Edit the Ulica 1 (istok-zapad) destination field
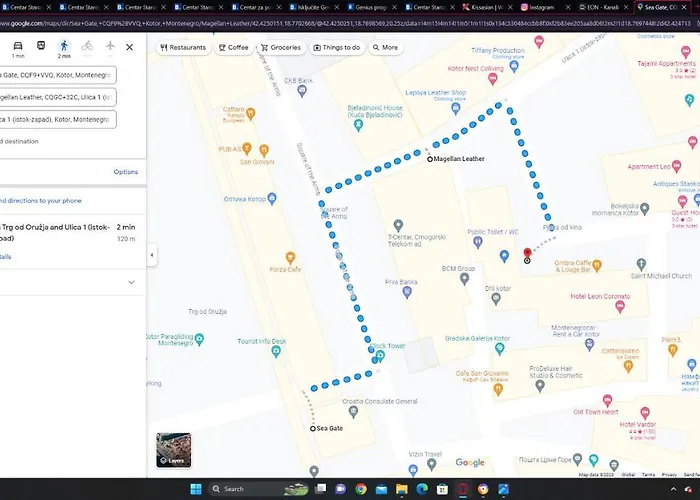 pyautogui.click(x=58, y=120)
